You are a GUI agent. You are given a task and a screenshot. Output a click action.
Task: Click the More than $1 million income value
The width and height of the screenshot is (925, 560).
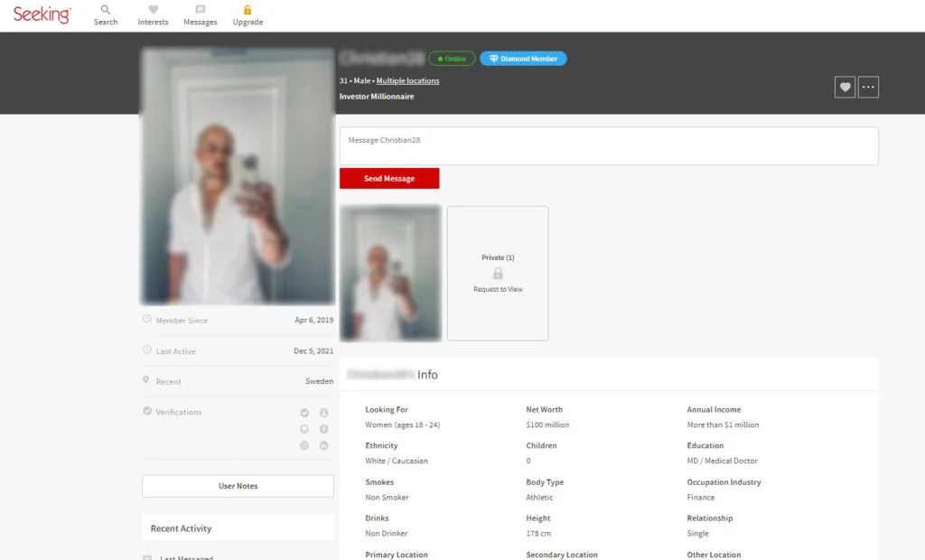[723, 425]
